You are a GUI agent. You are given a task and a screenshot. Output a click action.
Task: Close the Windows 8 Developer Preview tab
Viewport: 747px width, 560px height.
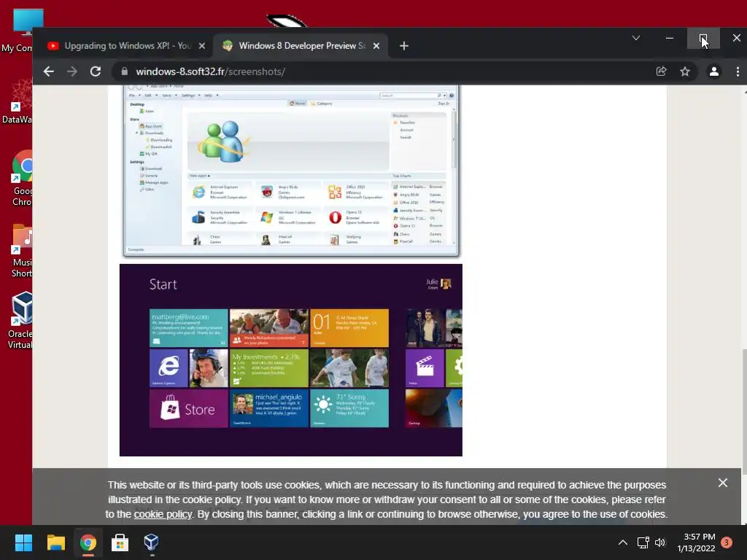(x=376, y=46)
